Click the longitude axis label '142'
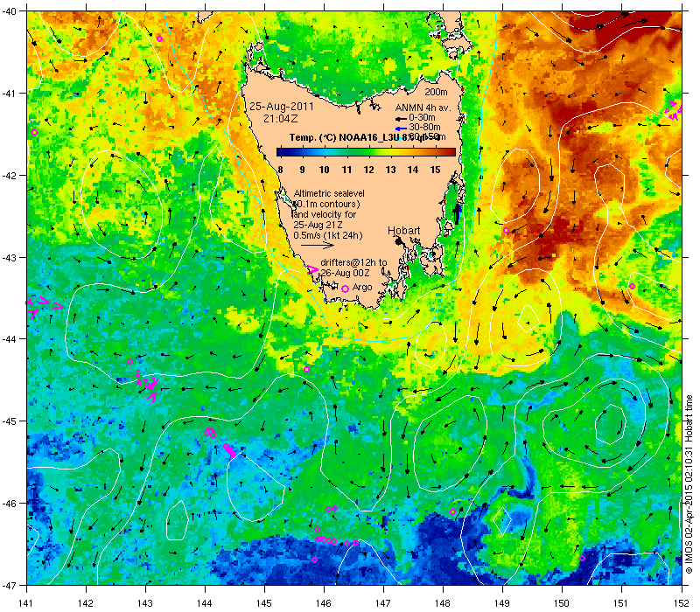This screenshot has width=700, height=612. pos(86,603)
